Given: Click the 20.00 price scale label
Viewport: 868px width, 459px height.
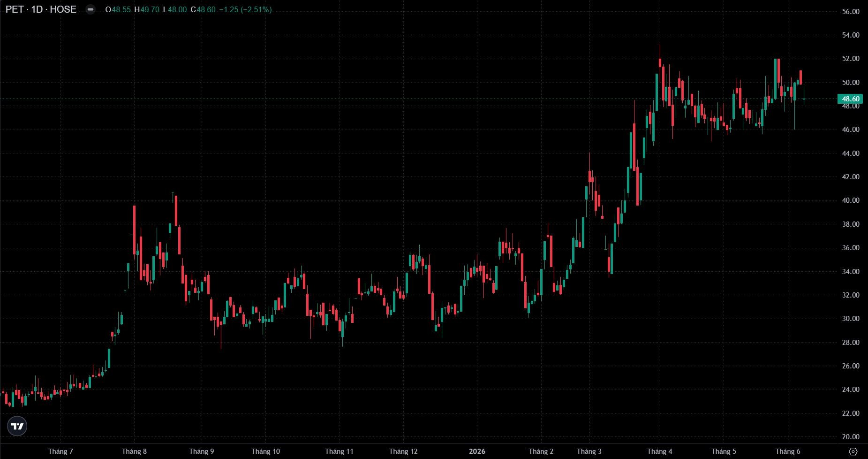Looking at the screenshot, I should (851, 437).
